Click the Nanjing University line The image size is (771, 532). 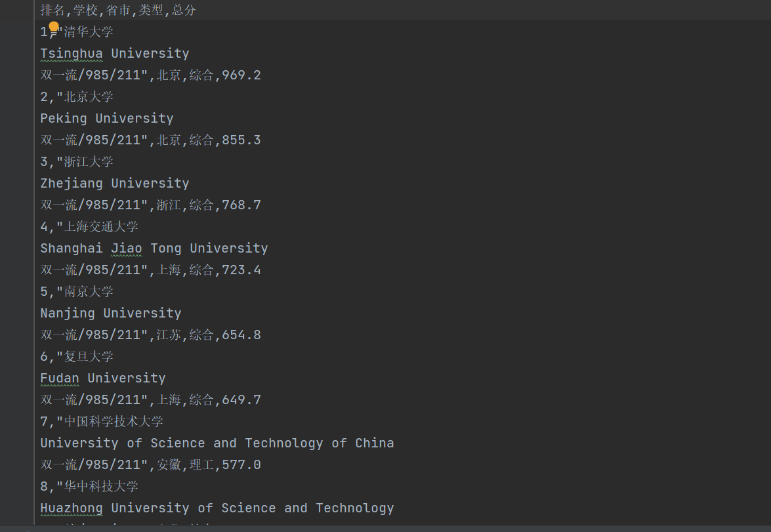111,314
